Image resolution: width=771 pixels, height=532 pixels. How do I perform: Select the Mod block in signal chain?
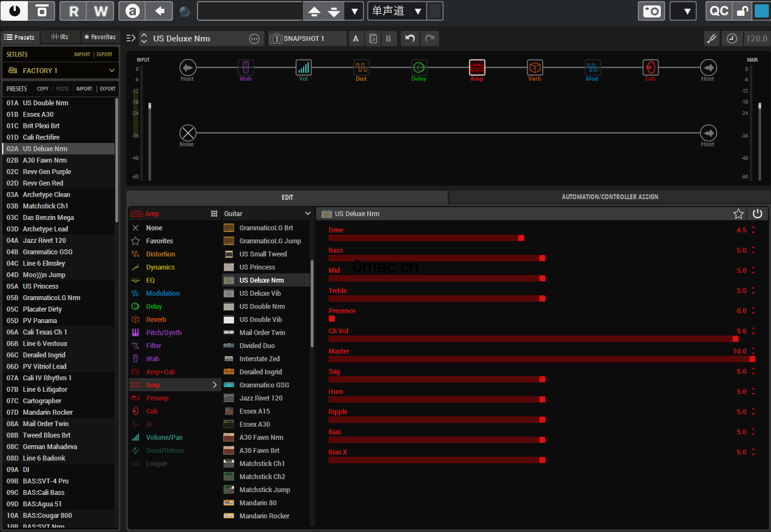pyautogui.click(x=593, y=68)
